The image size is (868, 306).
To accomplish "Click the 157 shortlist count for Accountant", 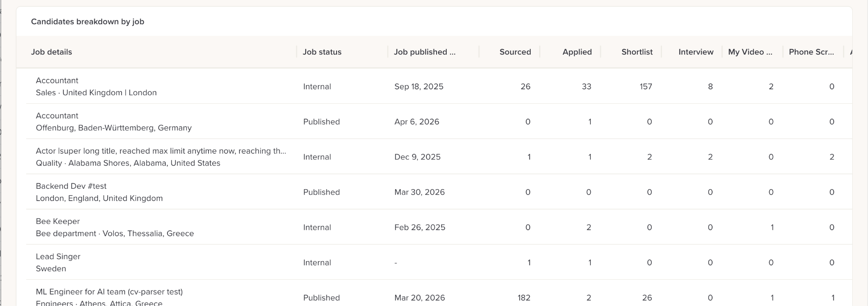I will [x=645, y=87].
